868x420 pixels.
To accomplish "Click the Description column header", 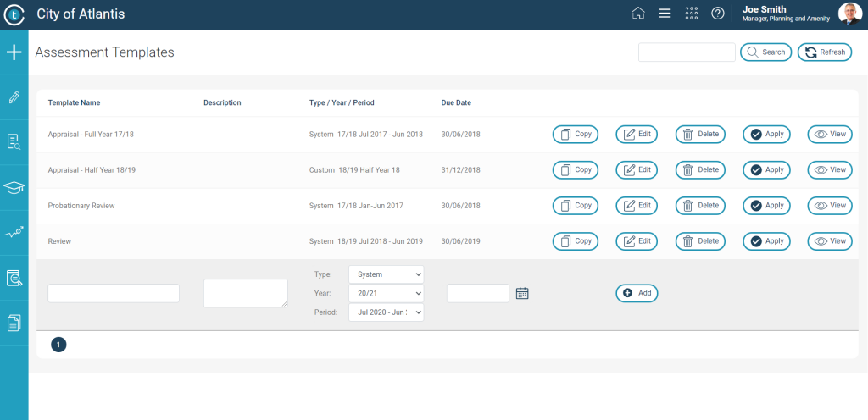I will coord(223,102).
